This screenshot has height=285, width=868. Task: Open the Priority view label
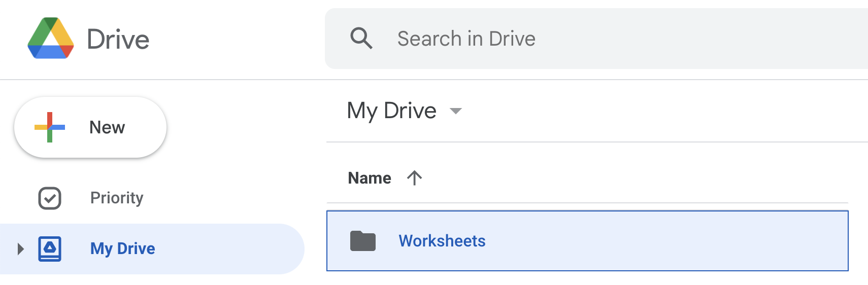(x=117, y=198)
